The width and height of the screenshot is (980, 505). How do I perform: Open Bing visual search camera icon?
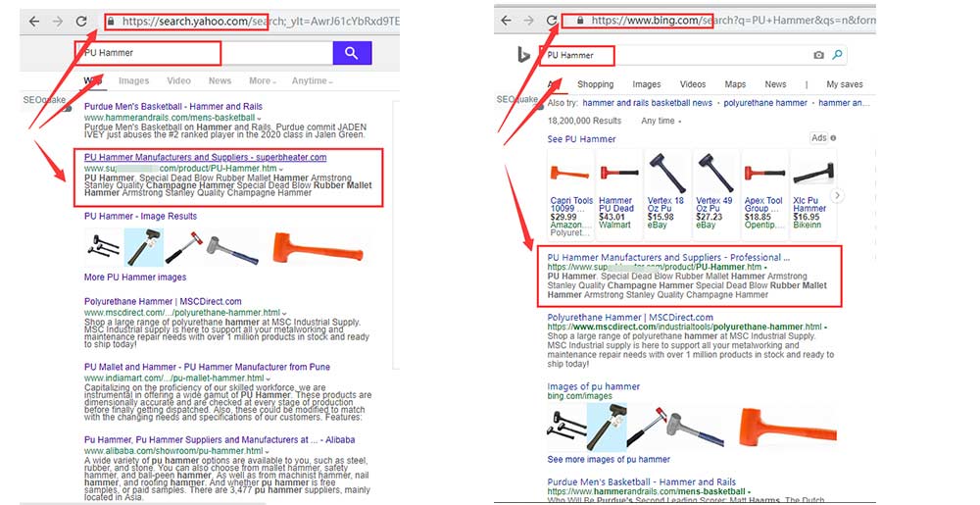[x=818, y=55]
